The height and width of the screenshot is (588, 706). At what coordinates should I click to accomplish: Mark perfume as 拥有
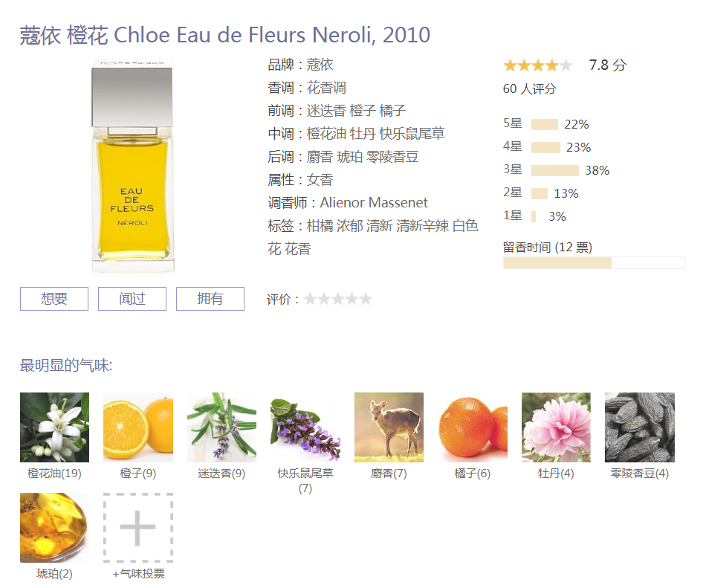pos(210,299)
